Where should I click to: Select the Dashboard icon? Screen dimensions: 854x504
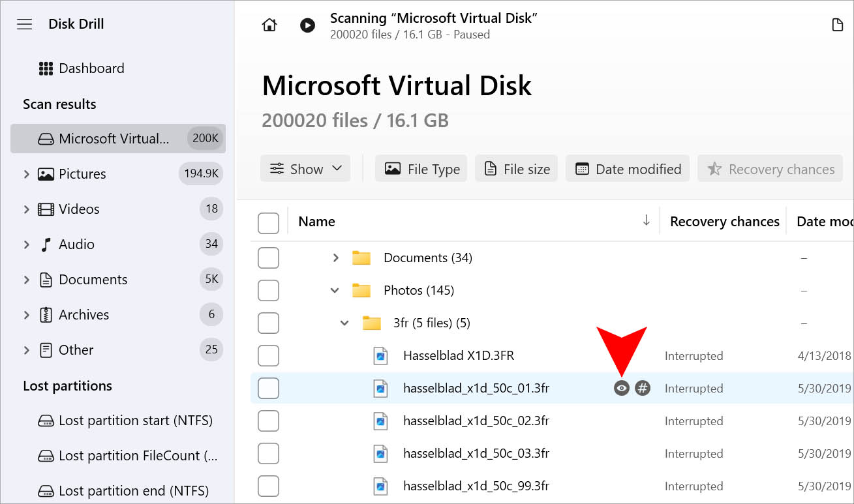click(x=47, y=68)
